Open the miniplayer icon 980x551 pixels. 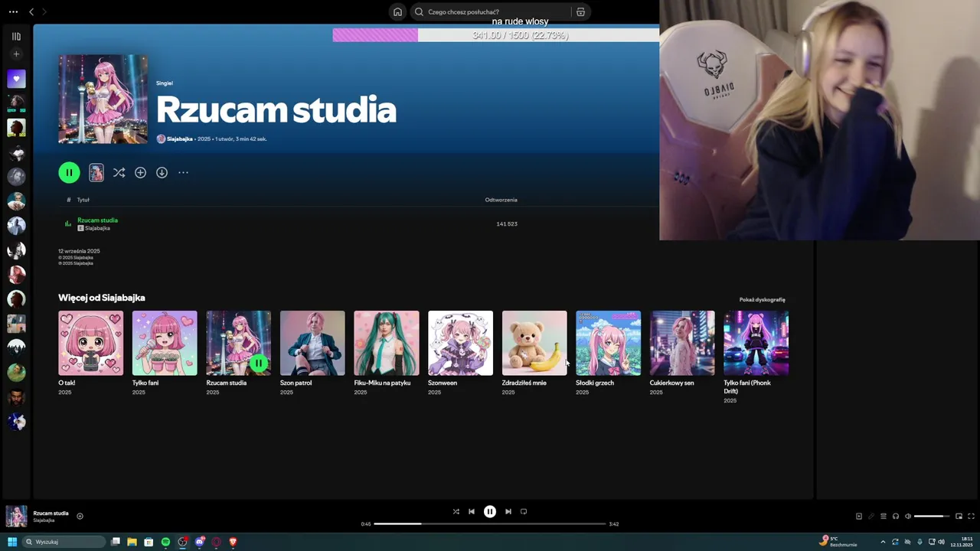959,517
